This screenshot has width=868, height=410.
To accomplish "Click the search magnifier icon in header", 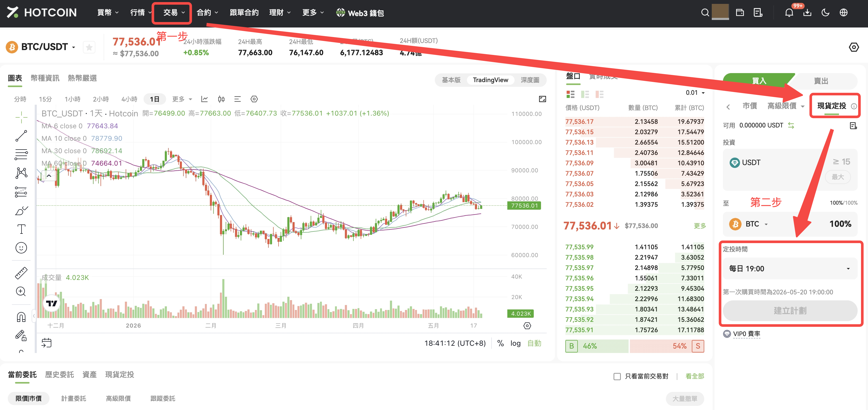I will 705,13.
